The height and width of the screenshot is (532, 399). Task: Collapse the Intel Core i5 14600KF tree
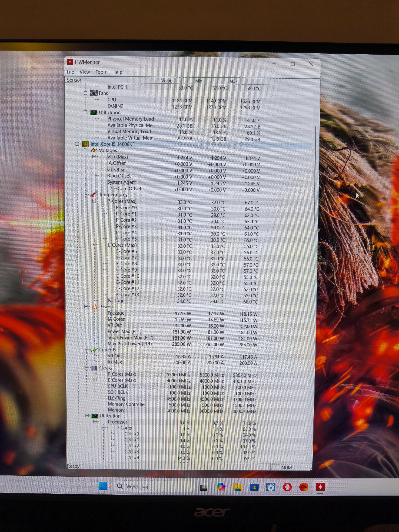point(77,144)
